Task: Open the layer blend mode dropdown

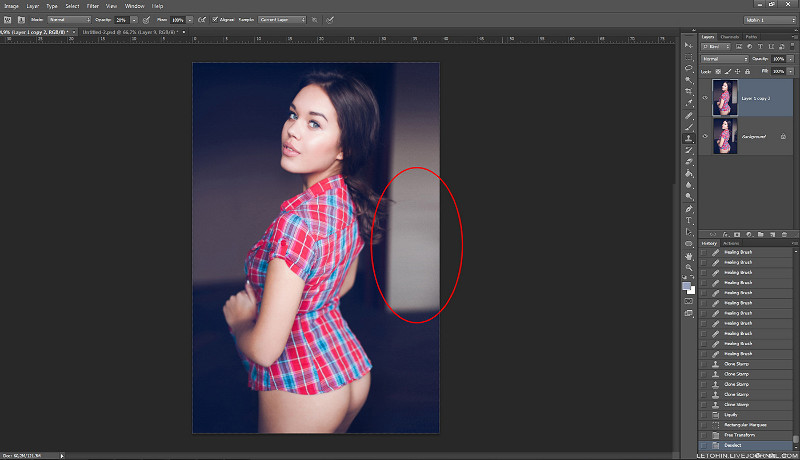Action: [724, 59]
